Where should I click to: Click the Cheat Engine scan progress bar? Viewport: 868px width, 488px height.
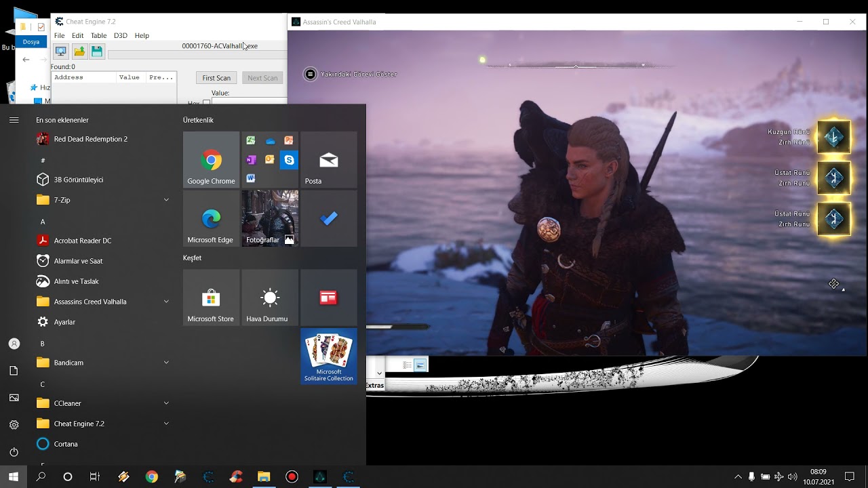coord(197,55)
